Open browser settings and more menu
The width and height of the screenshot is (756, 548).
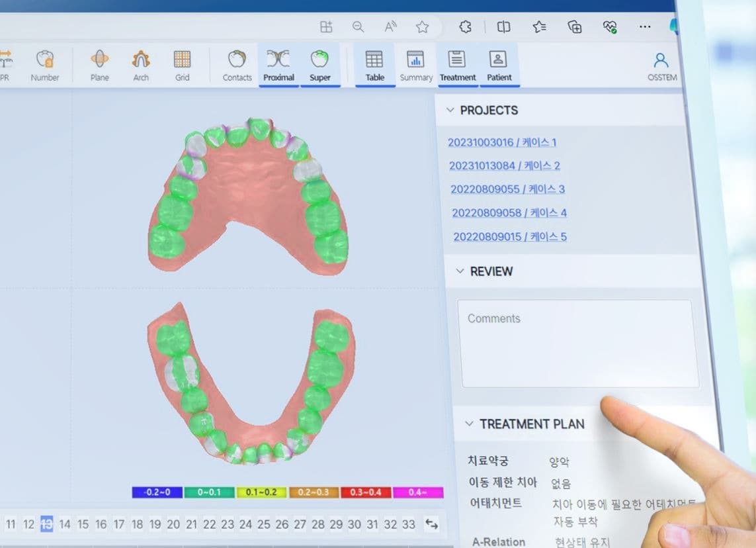tap(645, 27)
